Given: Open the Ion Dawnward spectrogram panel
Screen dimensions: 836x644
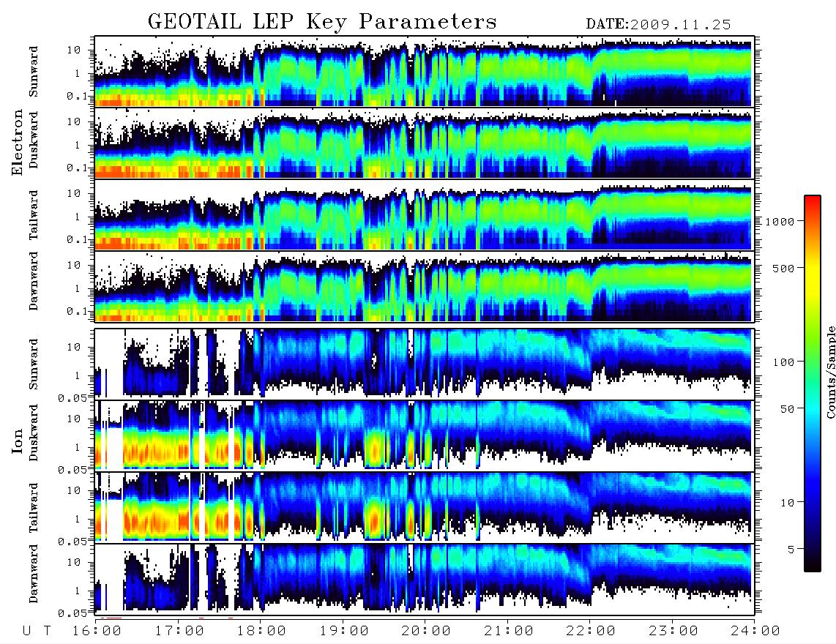Looking at the screenshot, I should pyautogui.click(x=424, y=579).
